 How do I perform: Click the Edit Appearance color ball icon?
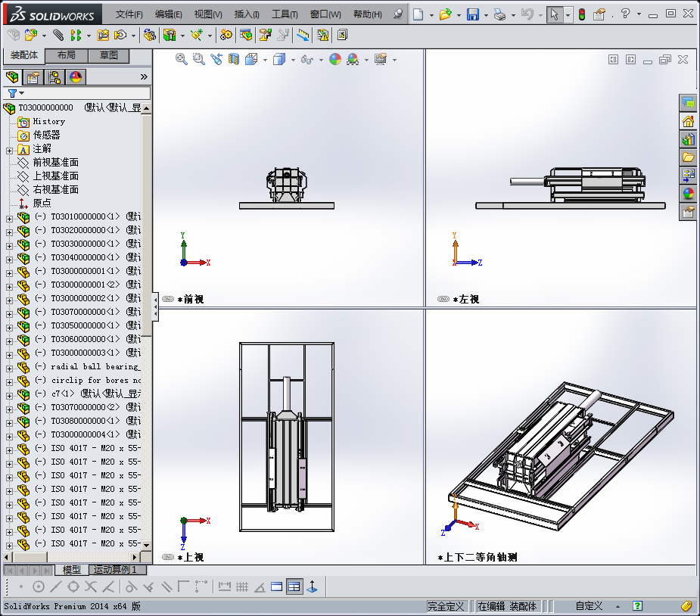click(x=335, y=59)
